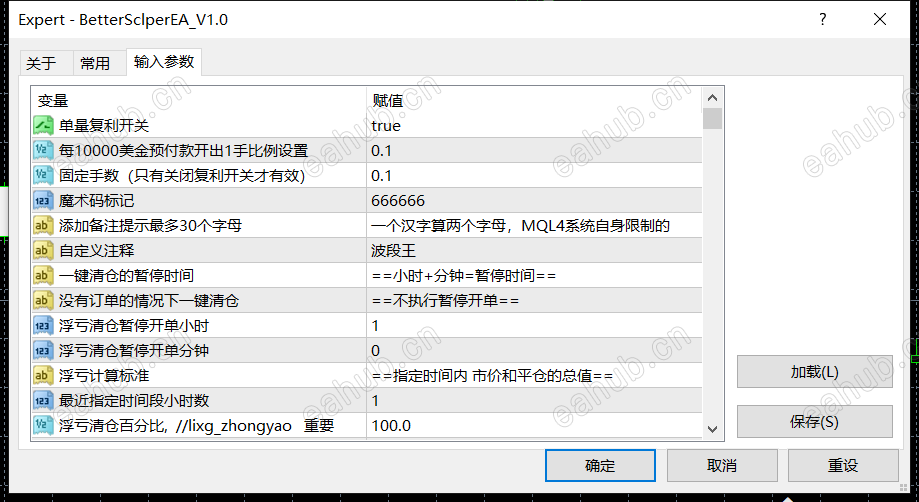Click the icon next to 固定手数
Image resolution: width=919 pixels, height=502 pixels.
pos(43,176)
